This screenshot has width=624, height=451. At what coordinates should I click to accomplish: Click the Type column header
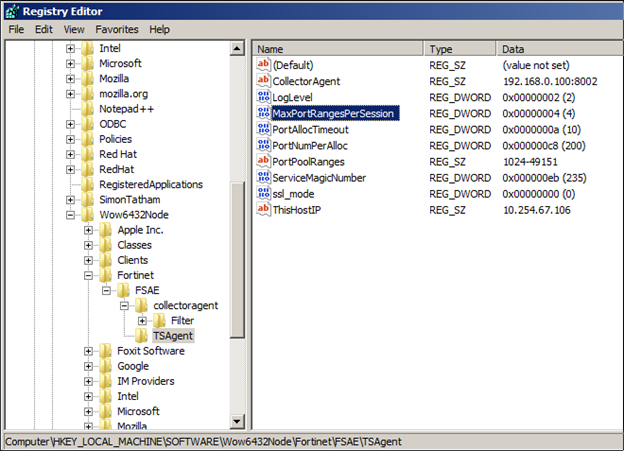[460, 49]
